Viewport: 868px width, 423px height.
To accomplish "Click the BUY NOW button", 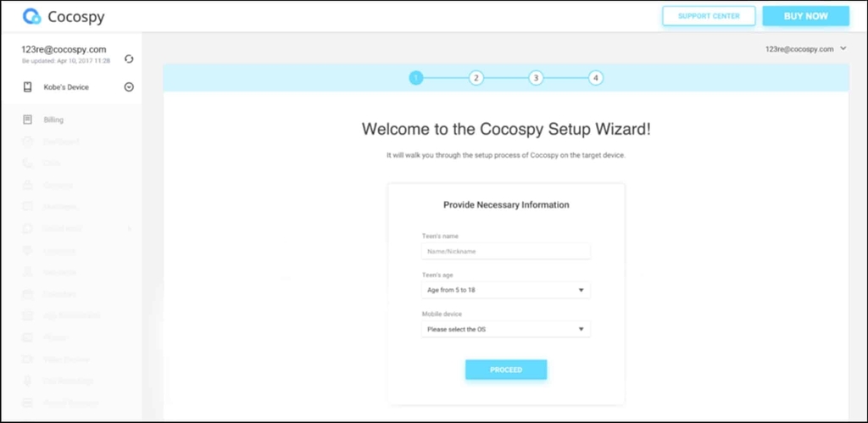I will [x=805, y=16].
